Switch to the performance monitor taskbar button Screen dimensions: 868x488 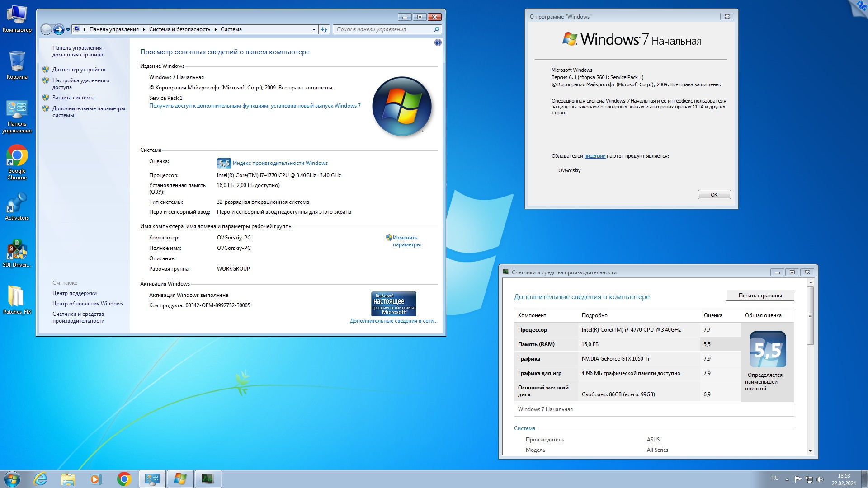pyautogui.click(x=208, y=479)
